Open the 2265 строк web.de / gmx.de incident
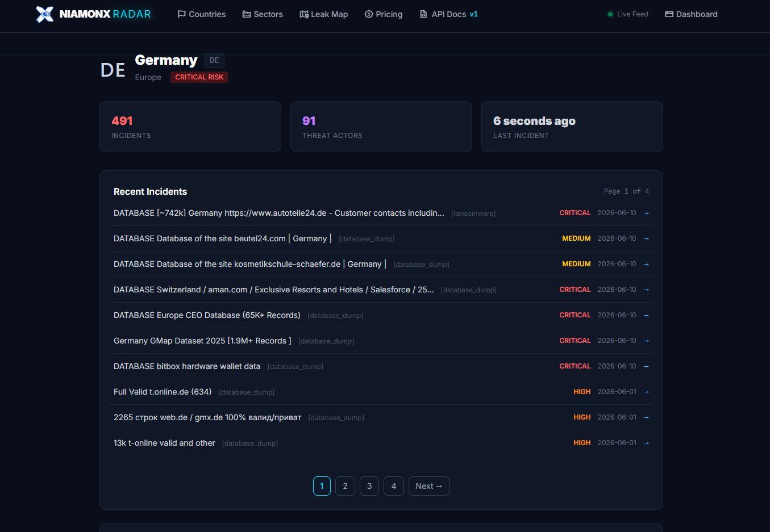The height and width of the screenshot is (532, 770). (x=207, y=417)
